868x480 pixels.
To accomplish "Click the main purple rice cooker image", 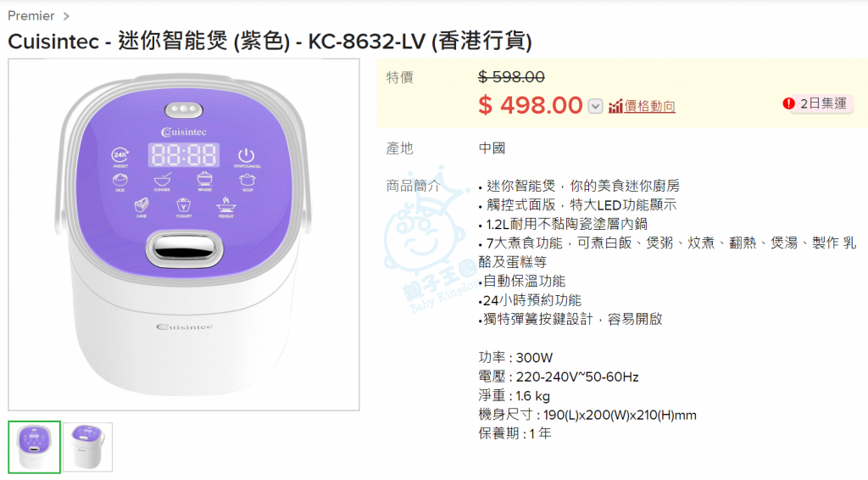I will [x=184, y=235].
